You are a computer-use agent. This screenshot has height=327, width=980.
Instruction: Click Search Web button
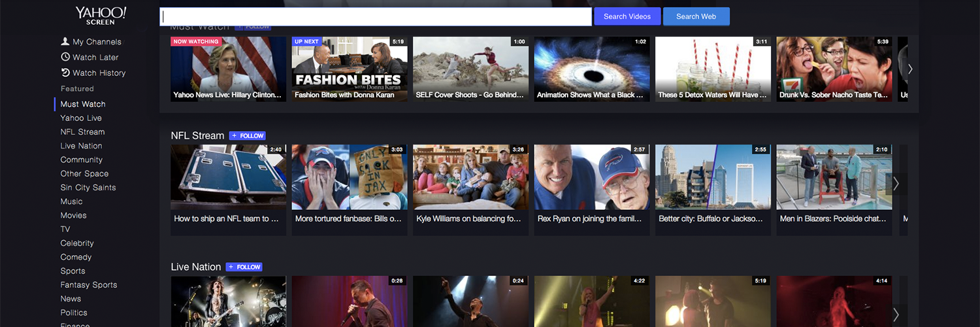tap(696, 16)
